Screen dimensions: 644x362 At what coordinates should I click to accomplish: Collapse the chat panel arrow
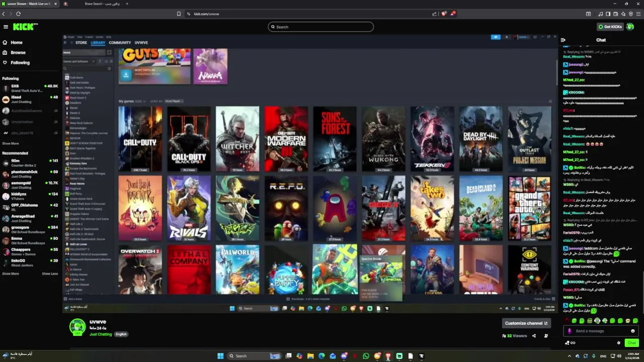pyautogui.click(x=563, y=40)
